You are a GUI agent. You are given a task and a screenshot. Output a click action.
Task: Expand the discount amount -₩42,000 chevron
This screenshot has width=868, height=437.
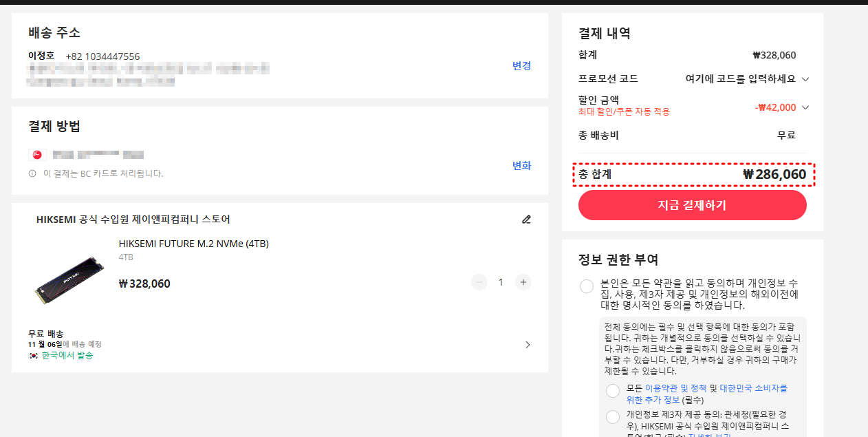click(805, 107)
